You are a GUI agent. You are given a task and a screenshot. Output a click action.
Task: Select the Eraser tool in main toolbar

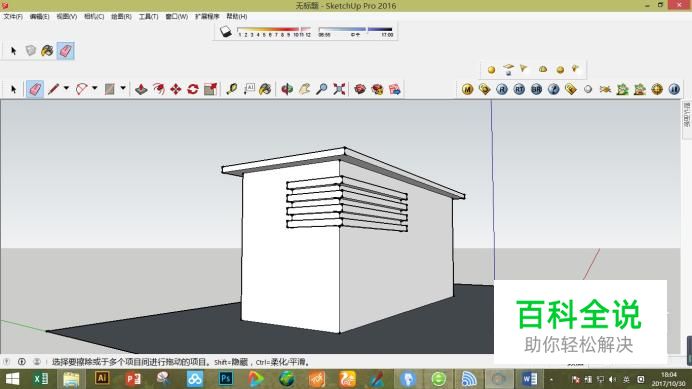coord(35,89)
